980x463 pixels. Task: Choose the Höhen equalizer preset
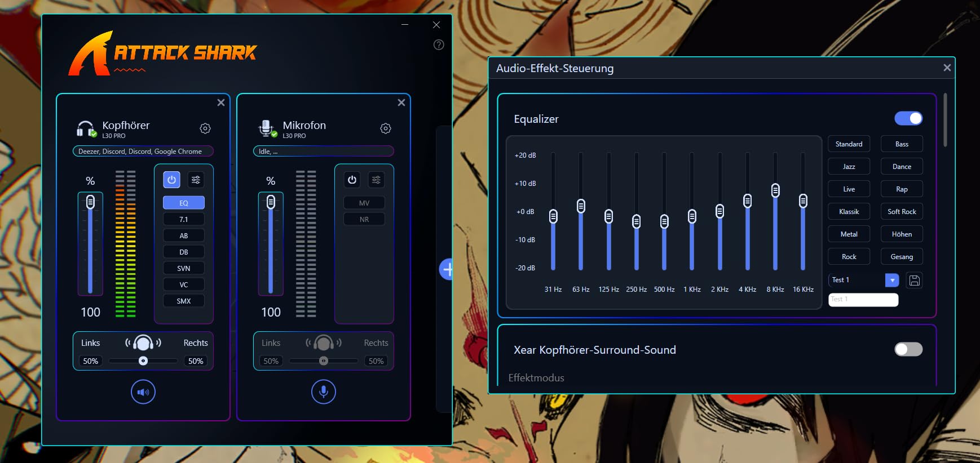pos(902,234)
